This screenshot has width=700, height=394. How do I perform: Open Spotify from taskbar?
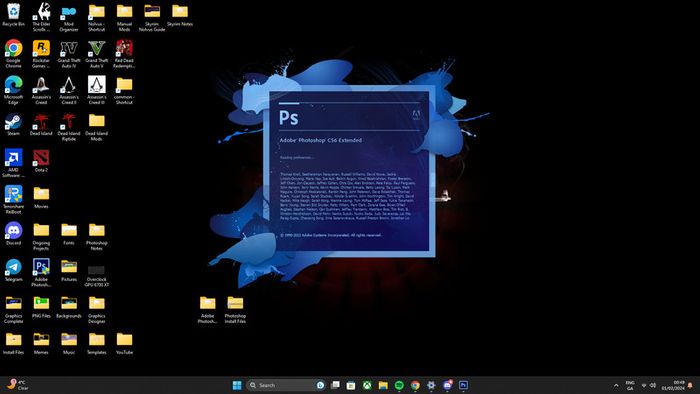(x=399, y=385)
